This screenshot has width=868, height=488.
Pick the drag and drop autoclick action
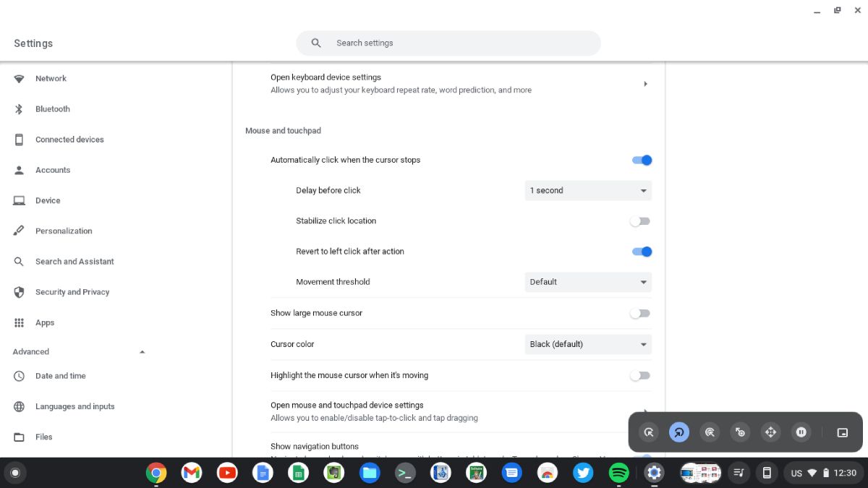740,432
